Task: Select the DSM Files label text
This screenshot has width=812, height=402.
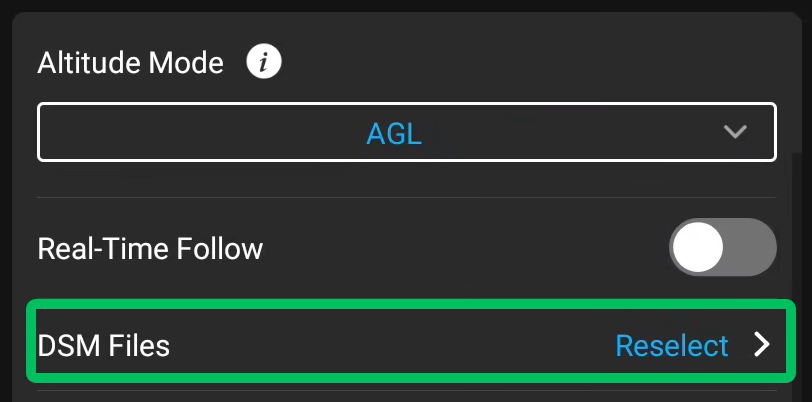Action: (104, 346)
